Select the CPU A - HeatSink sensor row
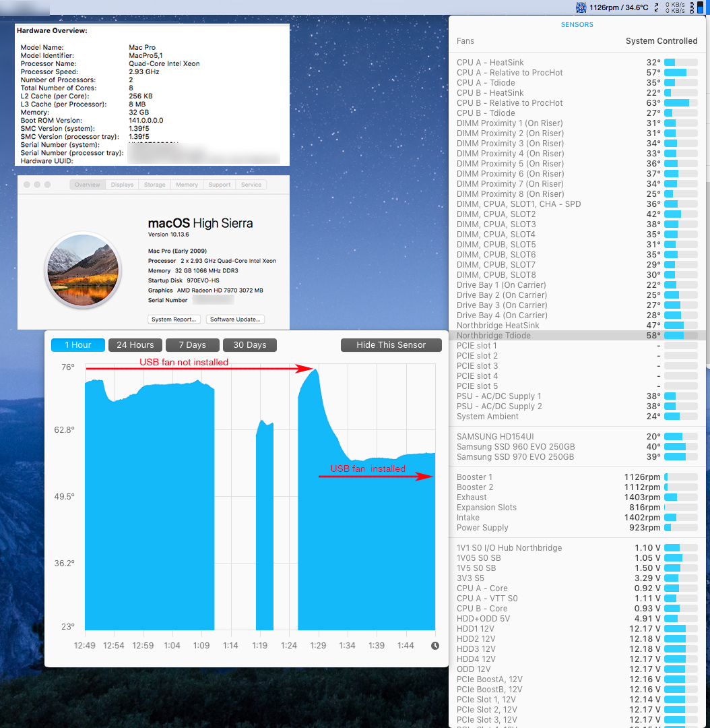Image resolution: width=710 pixels, height=728 pixels. point(577,62)
